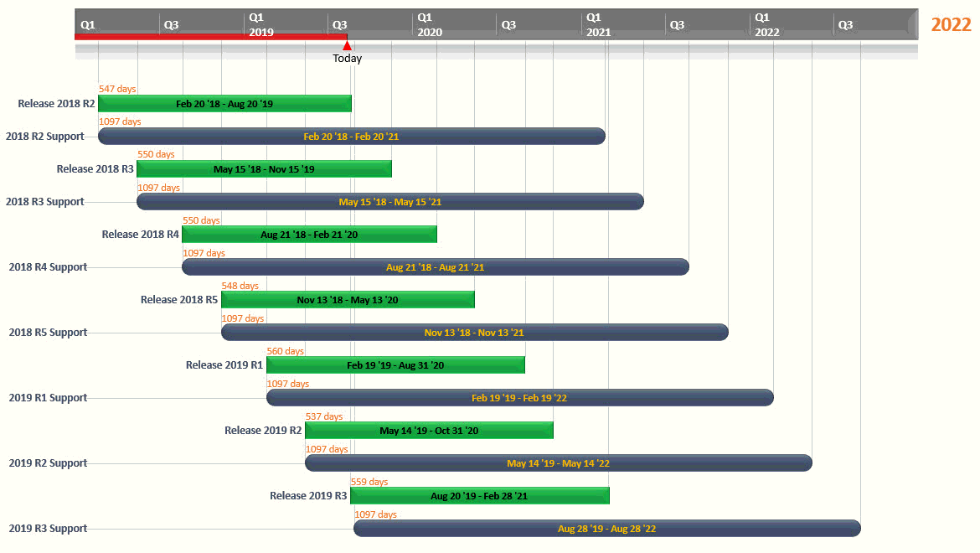Click the Release 2019 R3 green bar
The height and width of the screenshot is (553, 980).
479,496
